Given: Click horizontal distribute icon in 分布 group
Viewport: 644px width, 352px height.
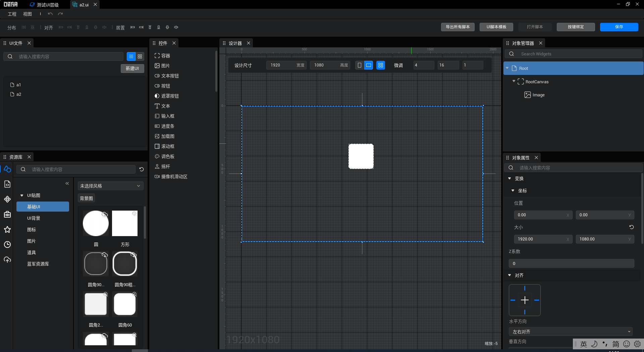Looking at the screenshot, I should [24, 27].
